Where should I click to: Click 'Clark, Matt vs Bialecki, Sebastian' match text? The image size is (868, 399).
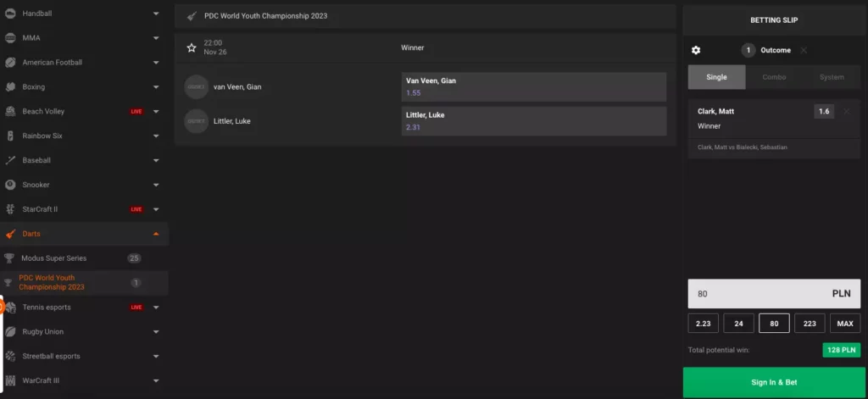(x=742, y=147)
